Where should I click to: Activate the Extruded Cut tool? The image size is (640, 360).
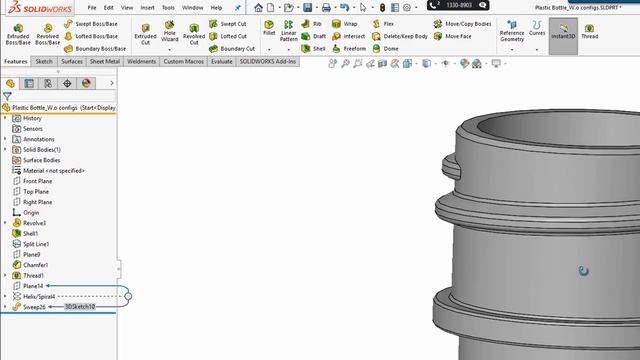(x=145, y=34)
